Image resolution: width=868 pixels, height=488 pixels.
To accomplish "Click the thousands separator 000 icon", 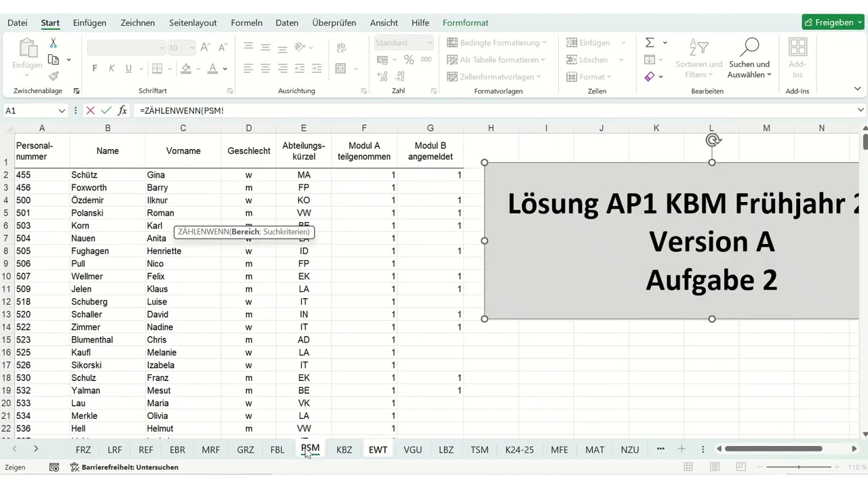I will pos(426,60).
